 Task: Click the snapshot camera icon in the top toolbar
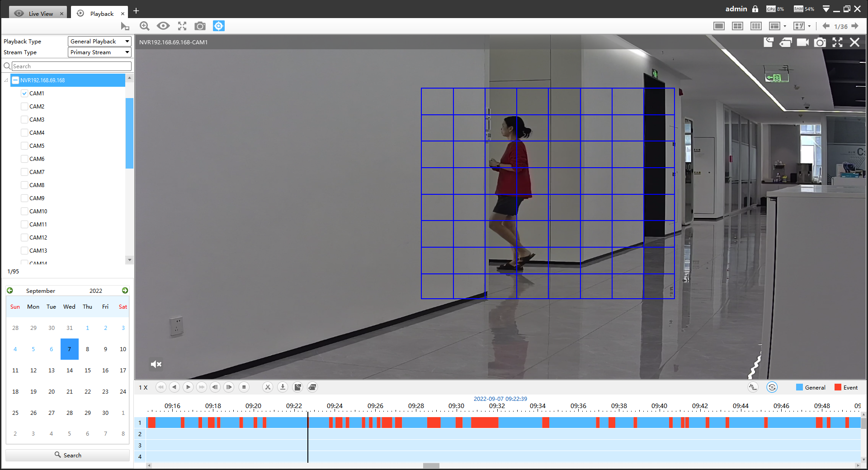(200, 26)
